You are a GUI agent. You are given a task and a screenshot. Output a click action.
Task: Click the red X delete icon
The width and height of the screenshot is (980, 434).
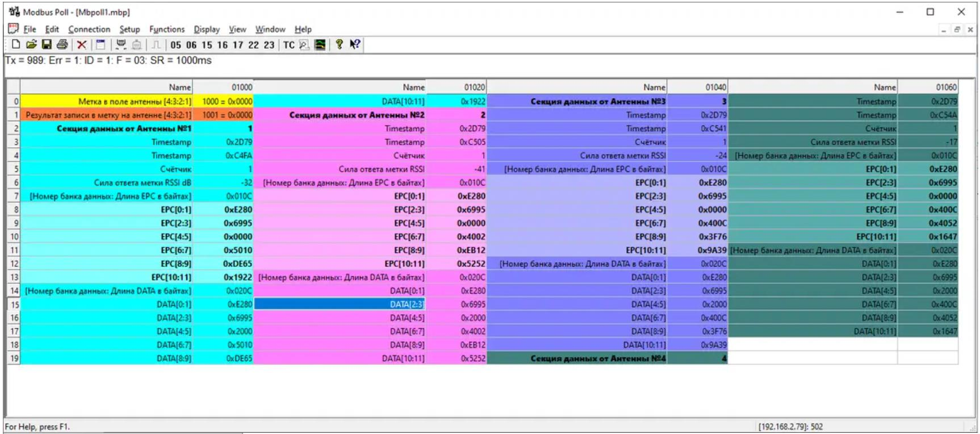82,45
